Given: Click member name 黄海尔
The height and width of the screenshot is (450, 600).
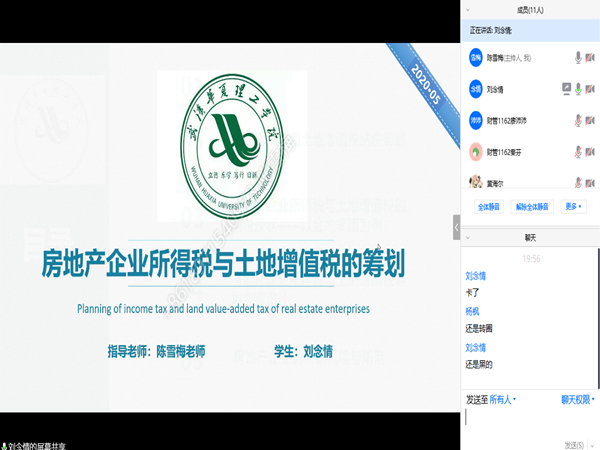Looking at the screenshot, I should 495,184.
